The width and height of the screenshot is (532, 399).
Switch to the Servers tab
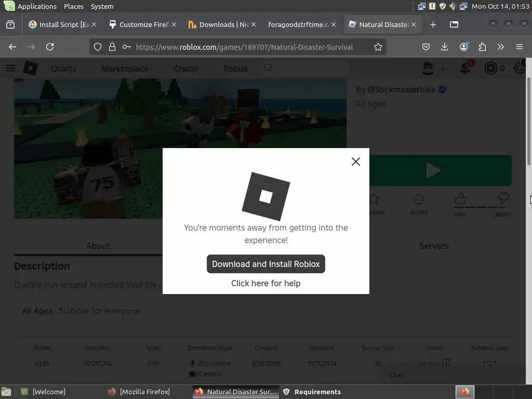pyautogui.click(x=434, y=246)
